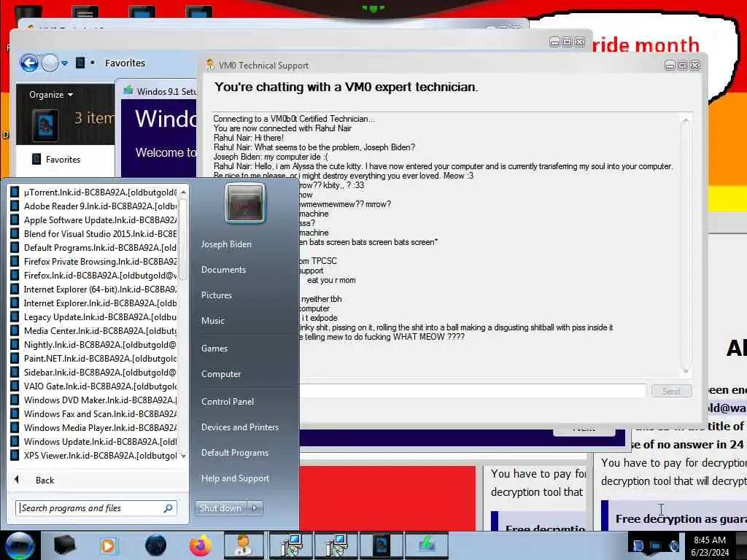747x560 pixels.
Task: Open the Media Center.lnk entry
Action: [93, 330]
